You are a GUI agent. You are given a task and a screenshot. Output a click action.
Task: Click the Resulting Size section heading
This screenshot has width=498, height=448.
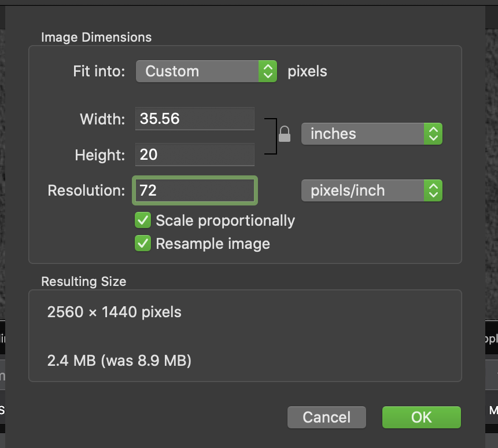(x=83, y=282)
